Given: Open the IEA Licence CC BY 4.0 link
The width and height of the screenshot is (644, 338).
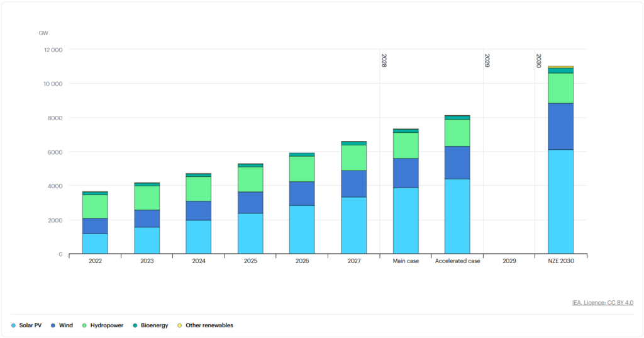Looking at the screenshot, I should pyautogui.click(x=602, y=303).
